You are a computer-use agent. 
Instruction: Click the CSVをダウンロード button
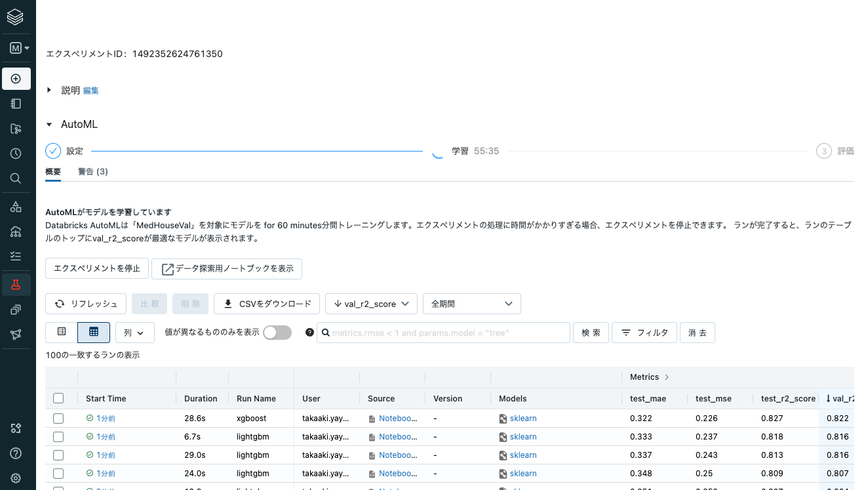point(267,304)
